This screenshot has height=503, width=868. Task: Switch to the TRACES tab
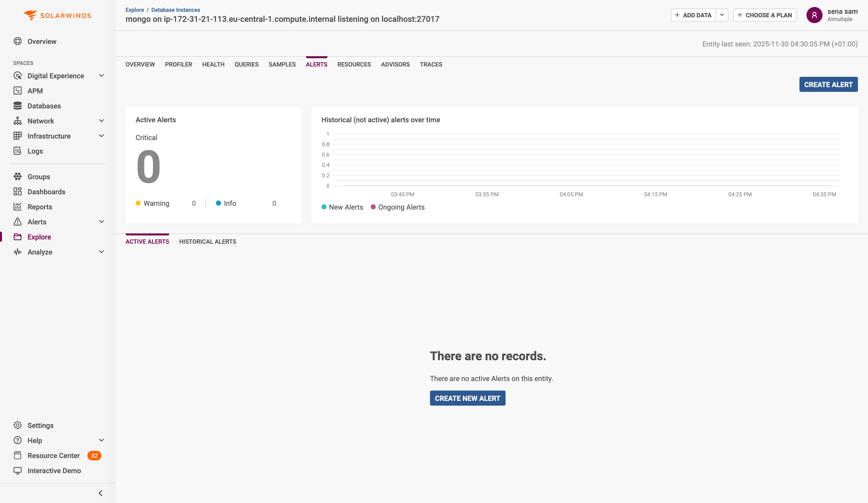coord(431,65)
